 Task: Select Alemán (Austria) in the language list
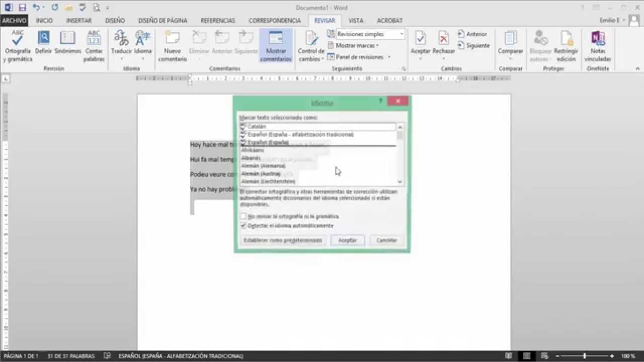point(318,173)
